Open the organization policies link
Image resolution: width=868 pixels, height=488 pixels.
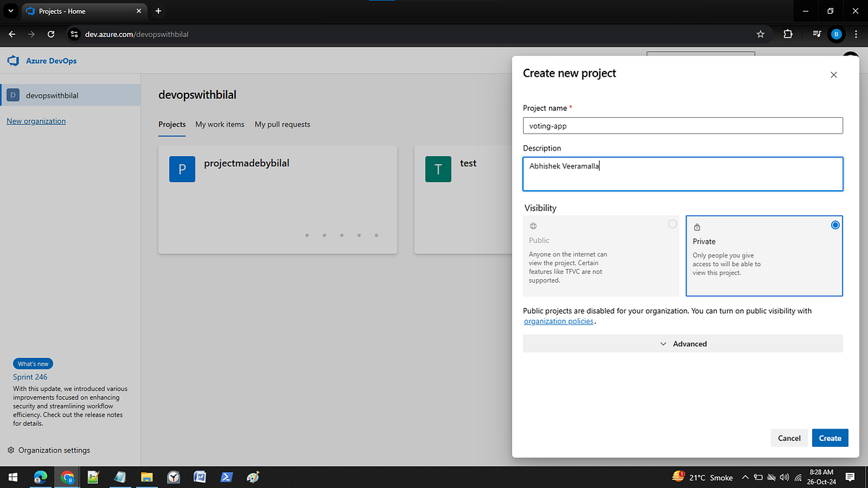[x=558, y=321]
